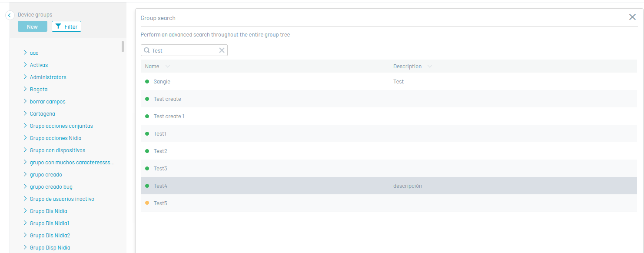Expand the Bogota group tree node
The image size is (644, 253).
pyautogui.click(x=25, y=89)
